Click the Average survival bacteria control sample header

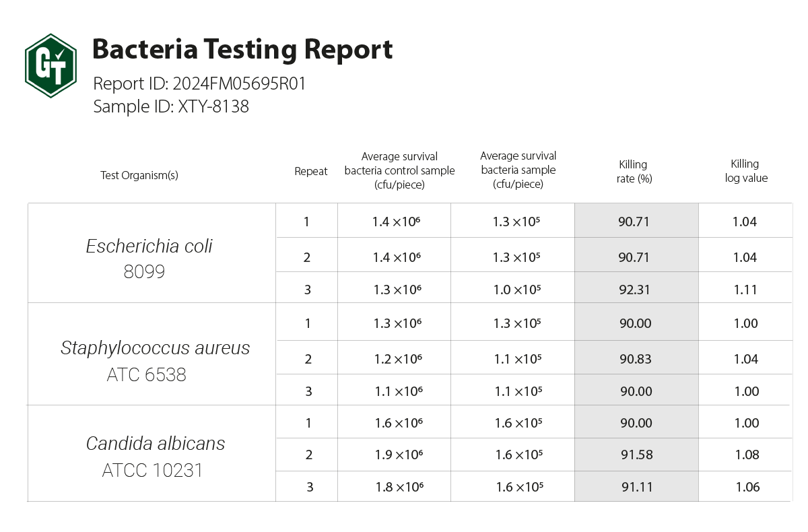click(399, 170)
